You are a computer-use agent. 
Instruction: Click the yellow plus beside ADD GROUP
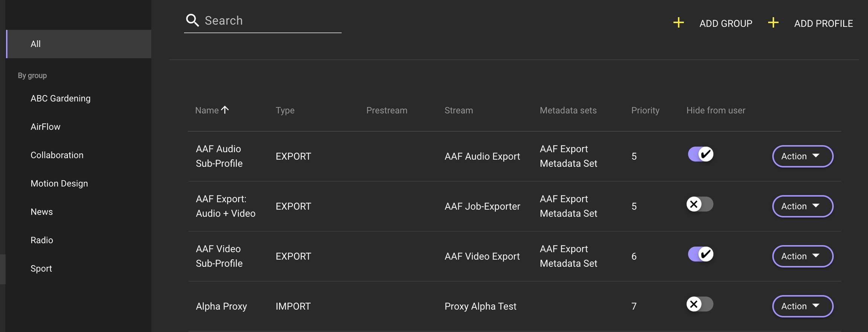point(679,23)
